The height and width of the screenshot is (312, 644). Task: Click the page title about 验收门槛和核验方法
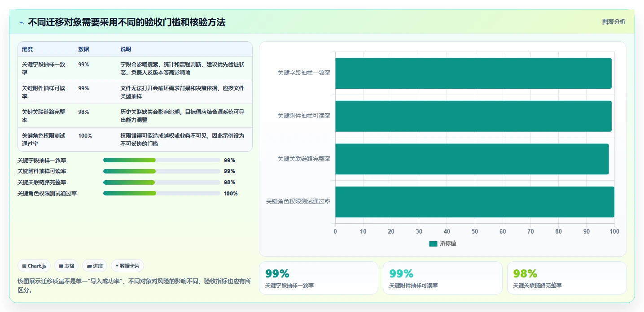[127, 22]
